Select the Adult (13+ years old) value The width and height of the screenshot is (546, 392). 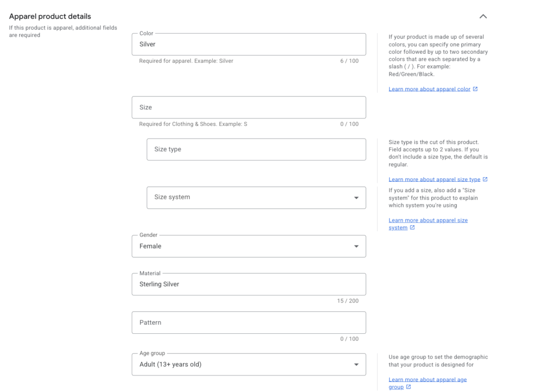click(x=170, y=364)
